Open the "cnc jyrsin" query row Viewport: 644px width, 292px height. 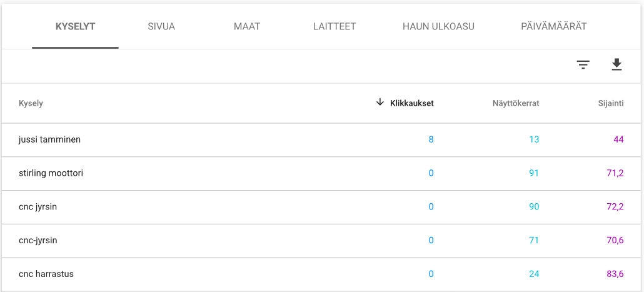38,207
